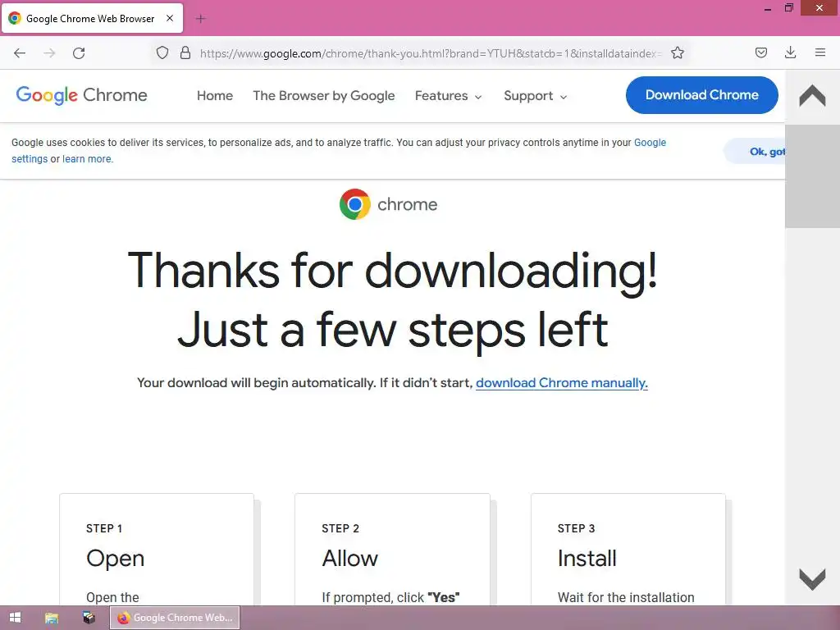Click the download Chrome manually link

(561, 383)
